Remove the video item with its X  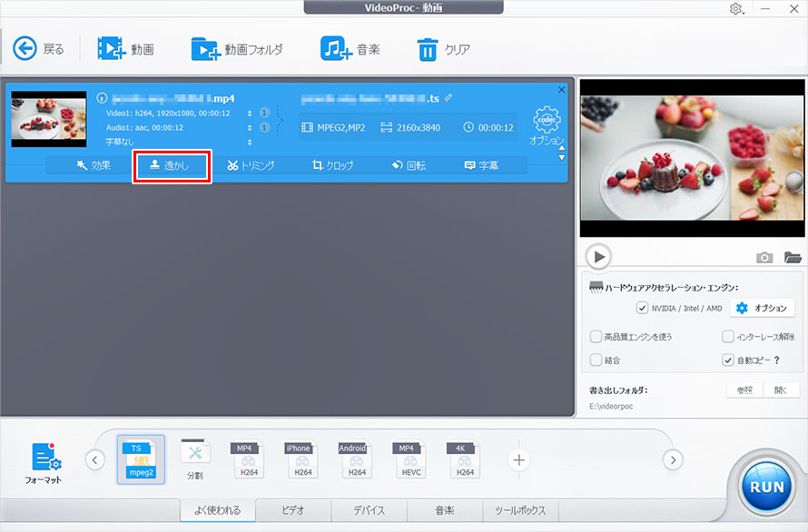[x=561, y=90]
